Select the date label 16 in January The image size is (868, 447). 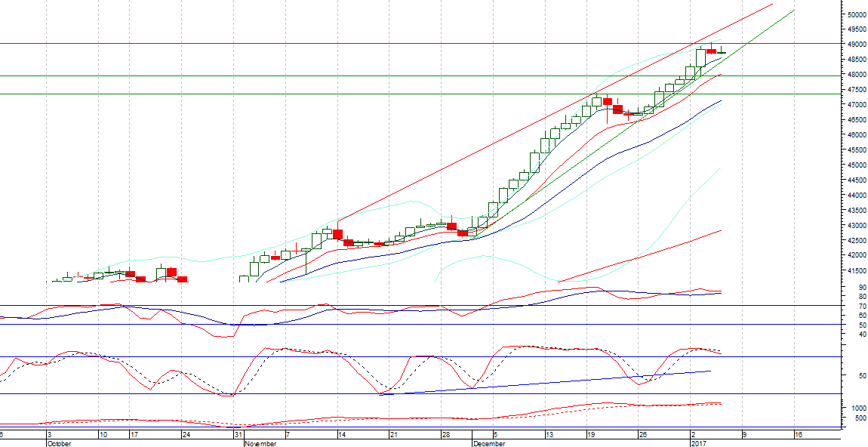798,435
